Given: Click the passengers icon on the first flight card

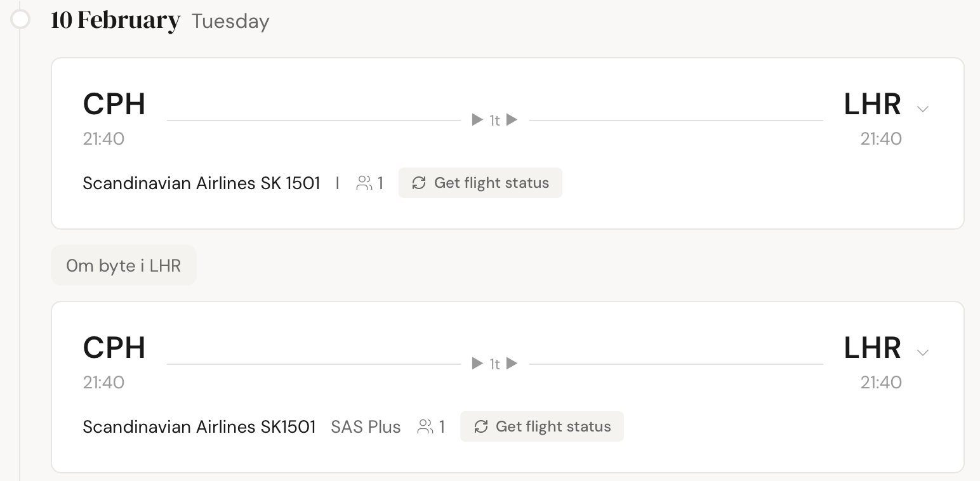Looking at the screenshot, I should tap(364, 183).
